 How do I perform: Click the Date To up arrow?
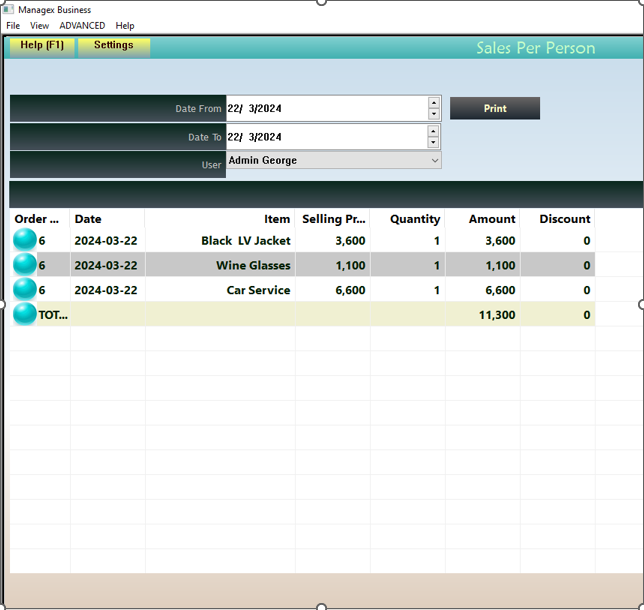(434, 131)
